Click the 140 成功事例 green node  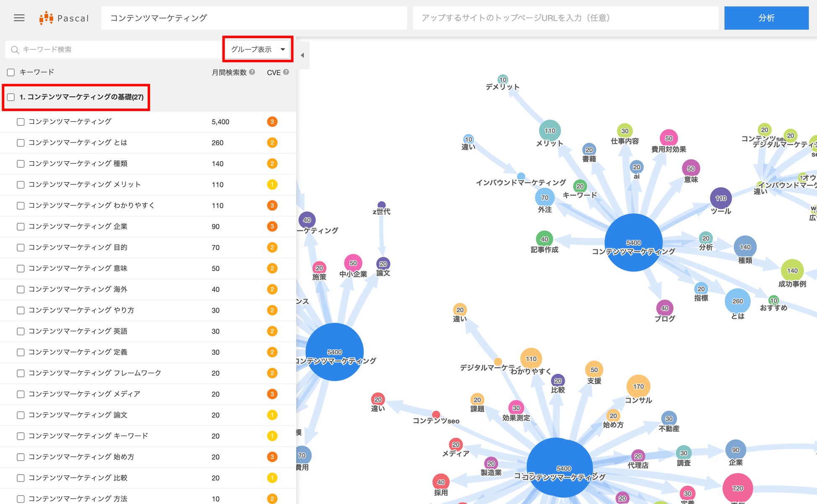[x=792, y=271]
